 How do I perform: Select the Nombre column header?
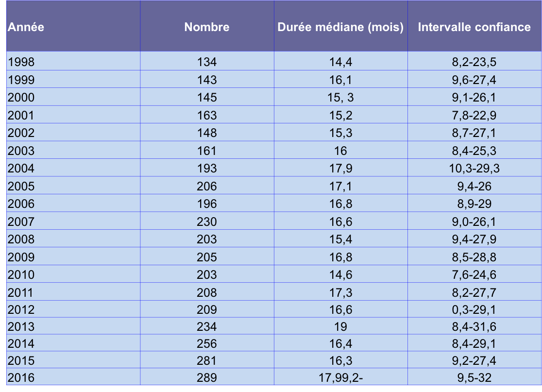[x=207, y=27]
